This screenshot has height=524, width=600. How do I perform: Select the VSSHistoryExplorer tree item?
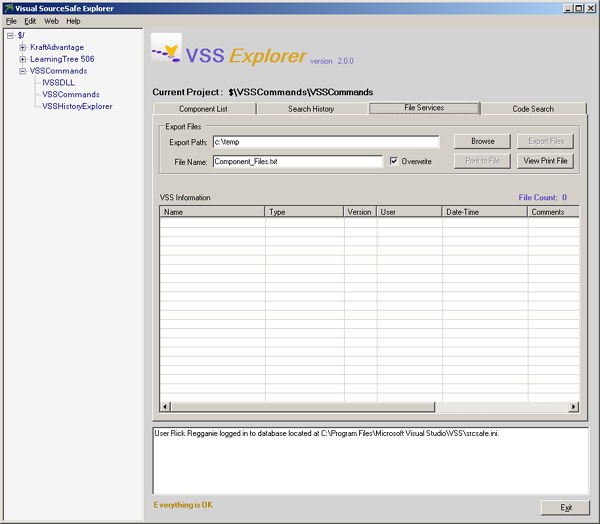click(77, 106)
